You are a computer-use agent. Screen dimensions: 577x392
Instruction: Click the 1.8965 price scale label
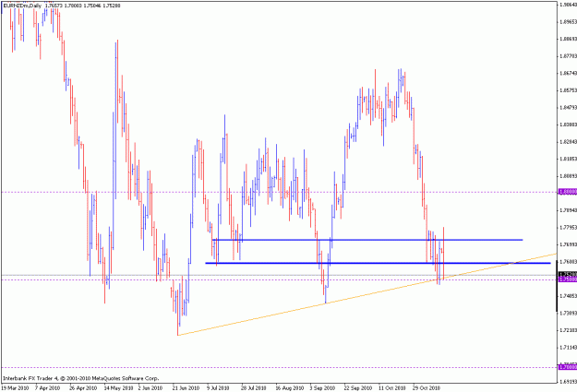(568, 22)
